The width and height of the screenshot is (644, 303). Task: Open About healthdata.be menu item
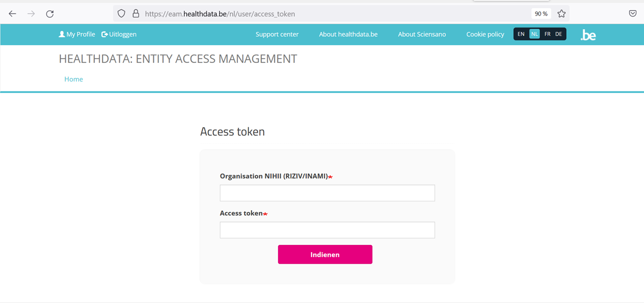pos(348,34)
